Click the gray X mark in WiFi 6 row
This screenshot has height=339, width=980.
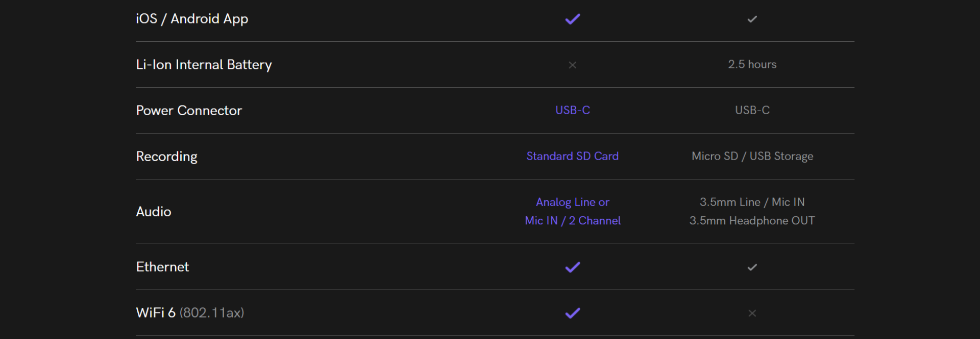pyautogui.click(x=752, y=313)
